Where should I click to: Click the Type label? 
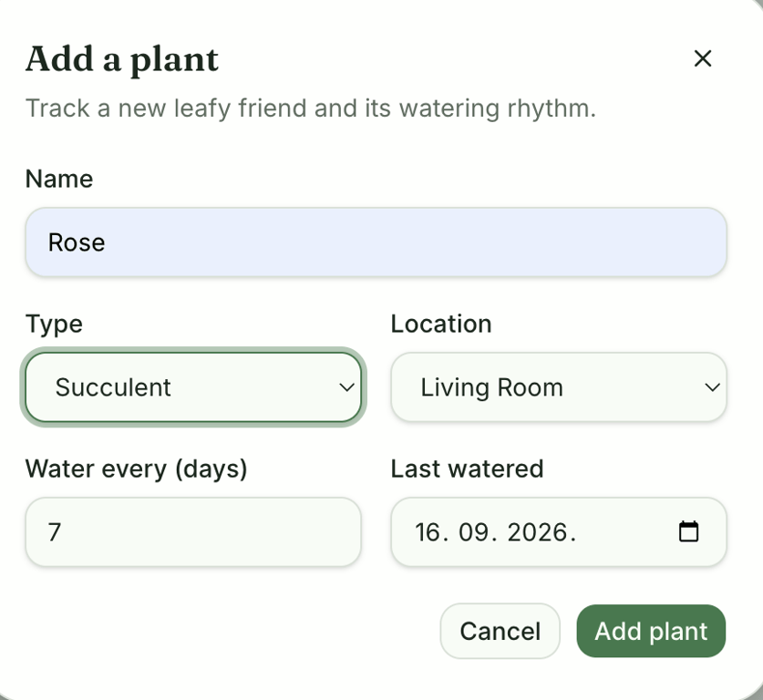tap(54, 324)
